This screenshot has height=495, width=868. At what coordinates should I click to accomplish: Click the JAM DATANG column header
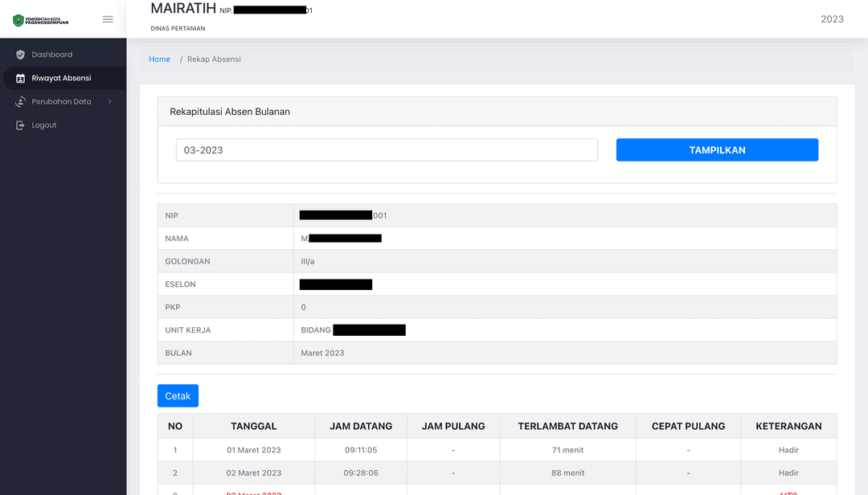tap(361, 427)
